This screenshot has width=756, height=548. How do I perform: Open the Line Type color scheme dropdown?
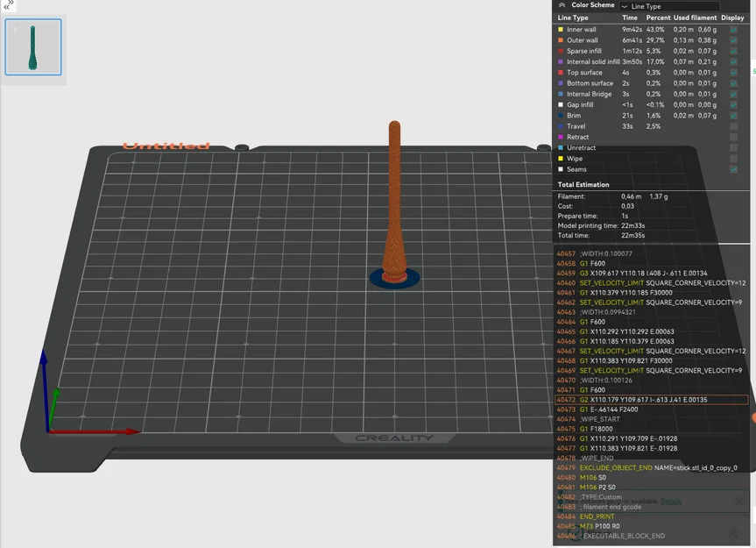pos(669,6)
